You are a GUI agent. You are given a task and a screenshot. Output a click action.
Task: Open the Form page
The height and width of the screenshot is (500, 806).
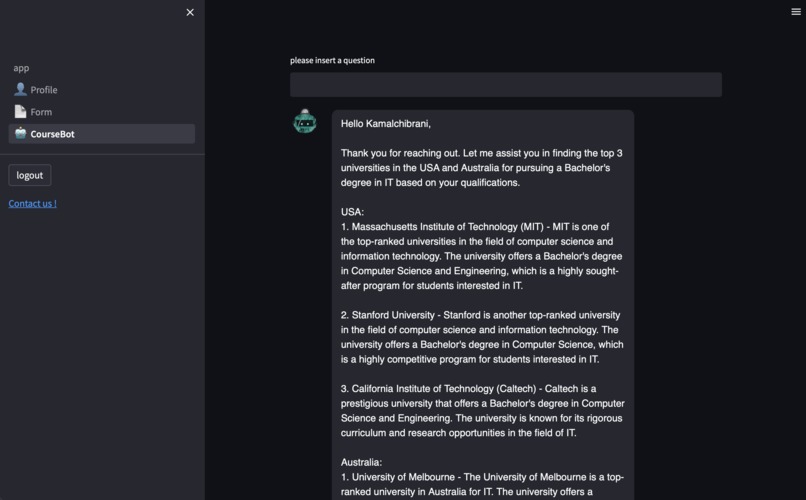click(x=101, y=112)
